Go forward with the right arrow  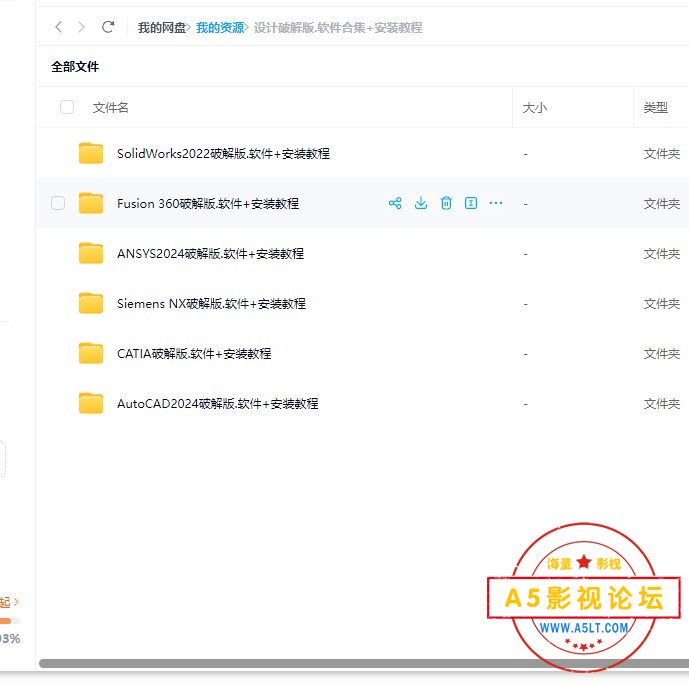pos(81,27)
